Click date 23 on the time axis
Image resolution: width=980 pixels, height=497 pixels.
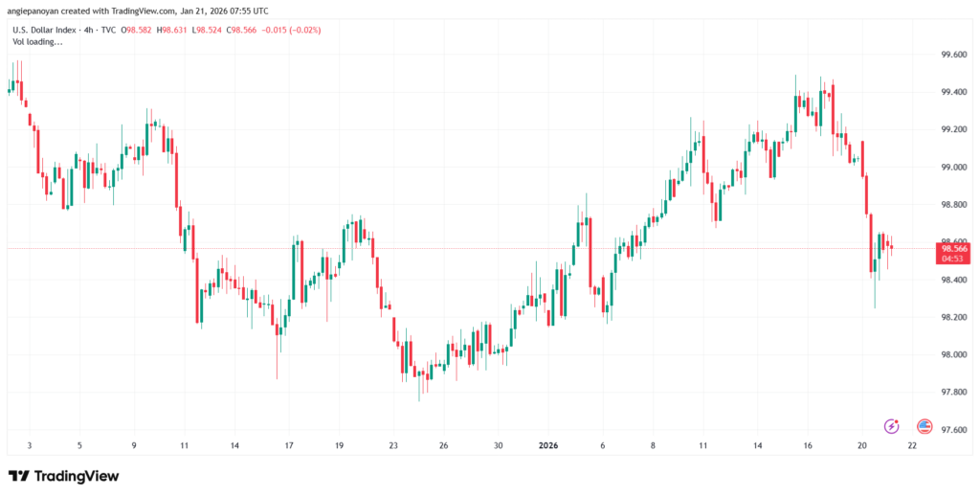tap(393, 446)
